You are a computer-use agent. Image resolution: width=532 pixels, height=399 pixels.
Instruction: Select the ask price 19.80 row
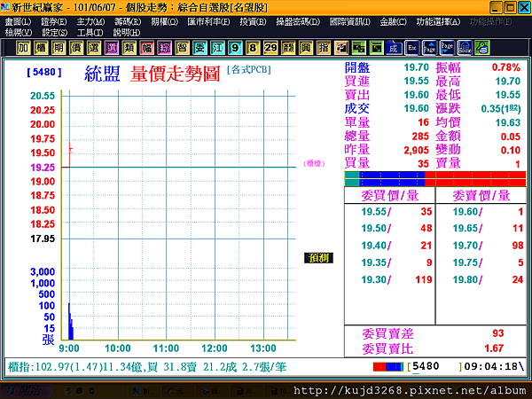[x=481, y=279]
